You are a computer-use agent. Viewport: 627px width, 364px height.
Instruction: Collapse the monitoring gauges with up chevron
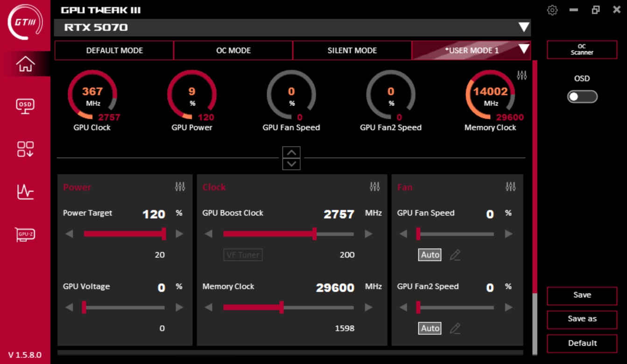pos(291,153)
